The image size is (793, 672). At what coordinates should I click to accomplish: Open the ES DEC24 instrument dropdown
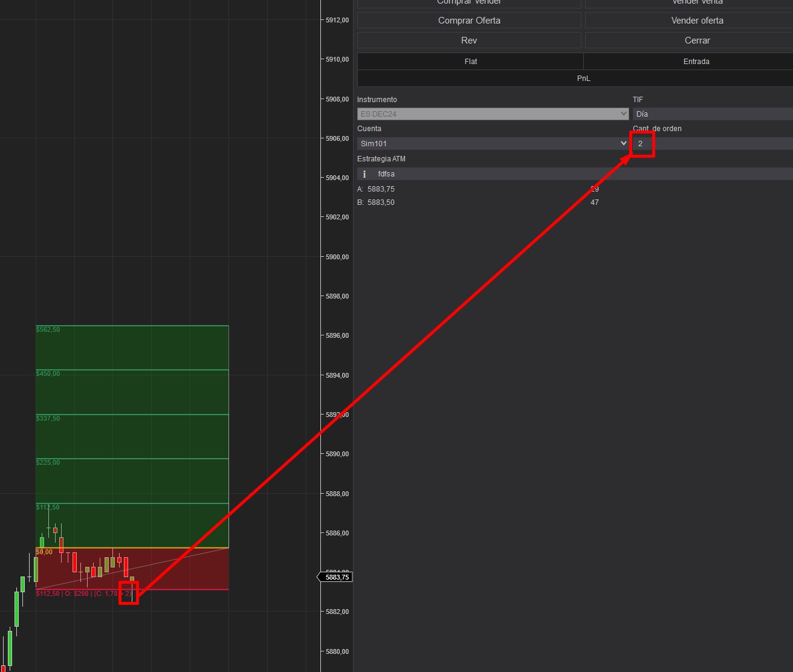493,114
